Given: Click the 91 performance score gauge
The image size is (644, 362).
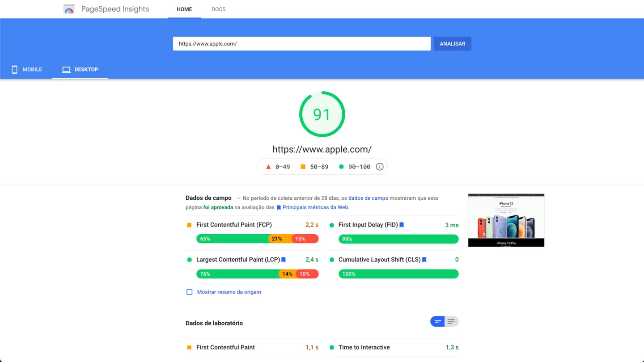Looking at the screenshot, I should (322, 114).
